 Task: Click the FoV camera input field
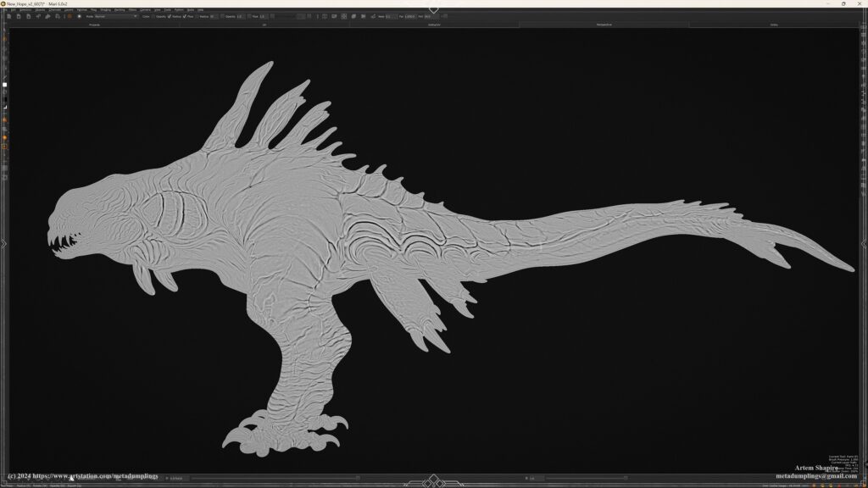pyautogui.click(x=428, y=16)
